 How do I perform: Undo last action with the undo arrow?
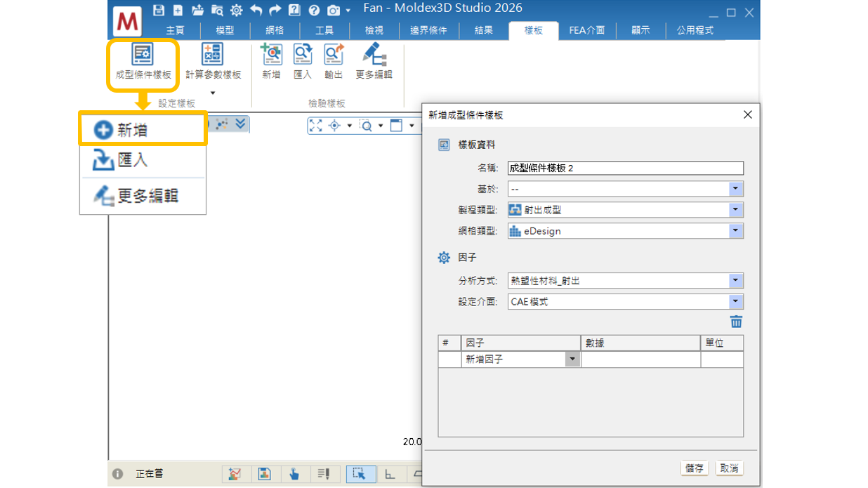(x=256, y=11)
